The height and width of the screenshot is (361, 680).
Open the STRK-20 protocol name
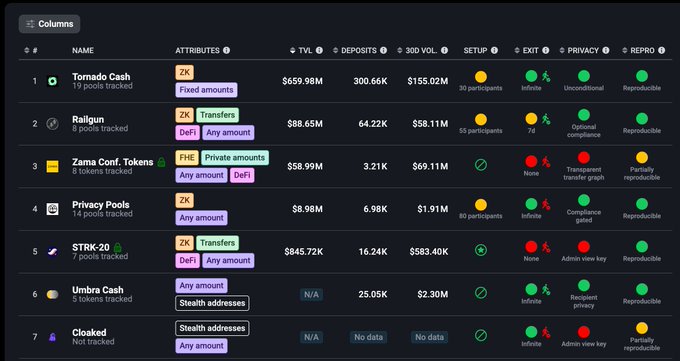tap(91, 247)
